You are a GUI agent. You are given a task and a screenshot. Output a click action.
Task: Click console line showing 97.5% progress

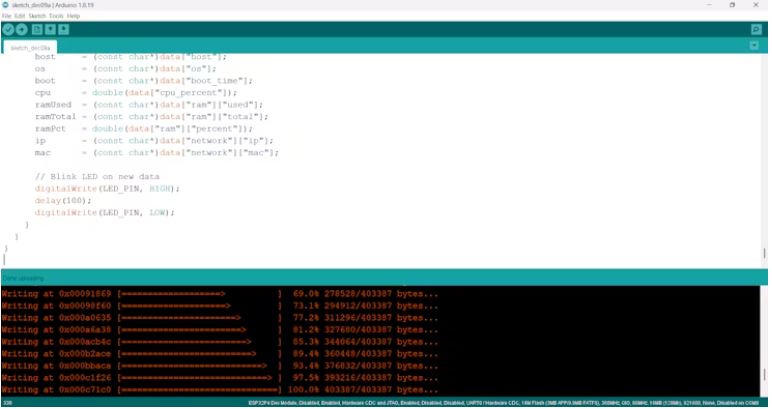point(220,378)
